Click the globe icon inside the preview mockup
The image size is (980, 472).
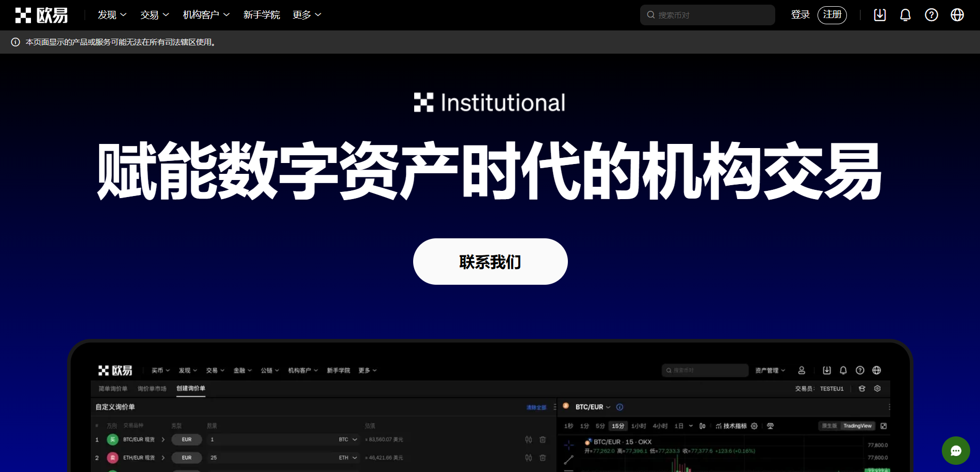[x=876, y=370]
